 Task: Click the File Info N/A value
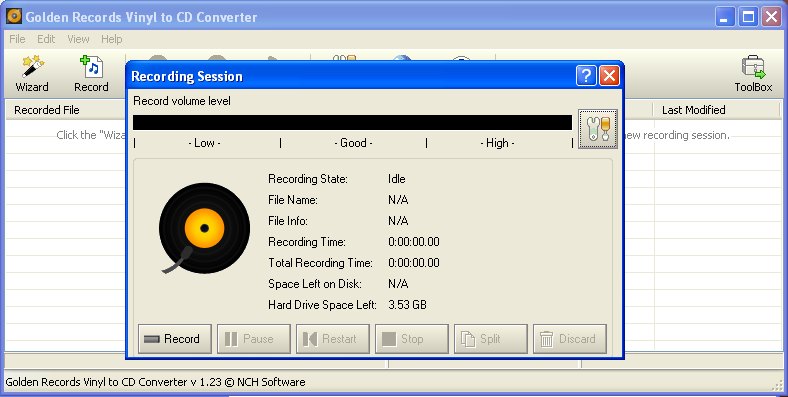398,221
